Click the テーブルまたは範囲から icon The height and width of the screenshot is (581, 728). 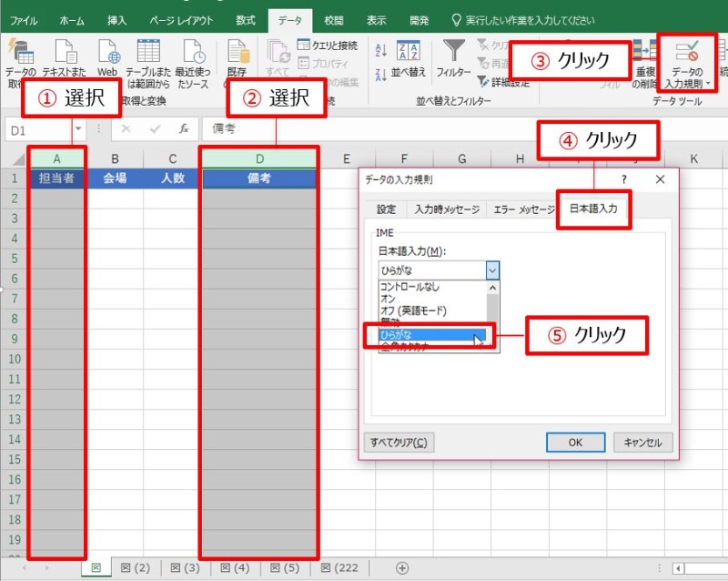tap(148, 53)
